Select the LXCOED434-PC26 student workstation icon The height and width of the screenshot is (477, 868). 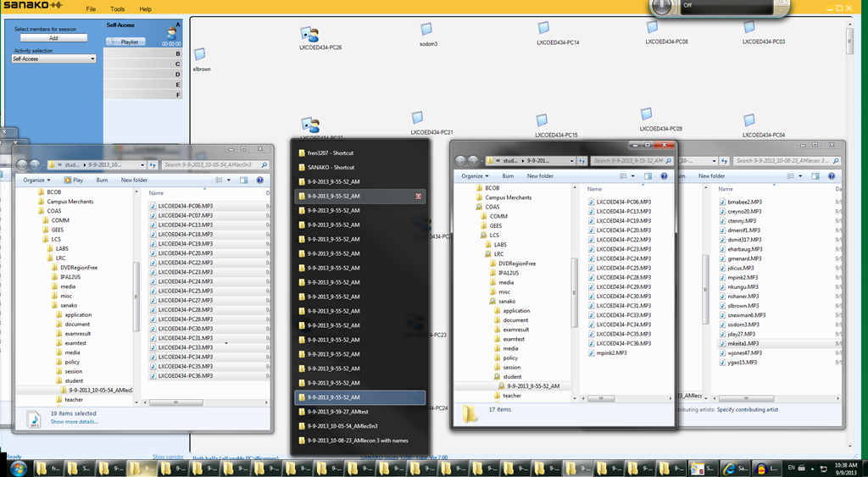coord(309,35)
